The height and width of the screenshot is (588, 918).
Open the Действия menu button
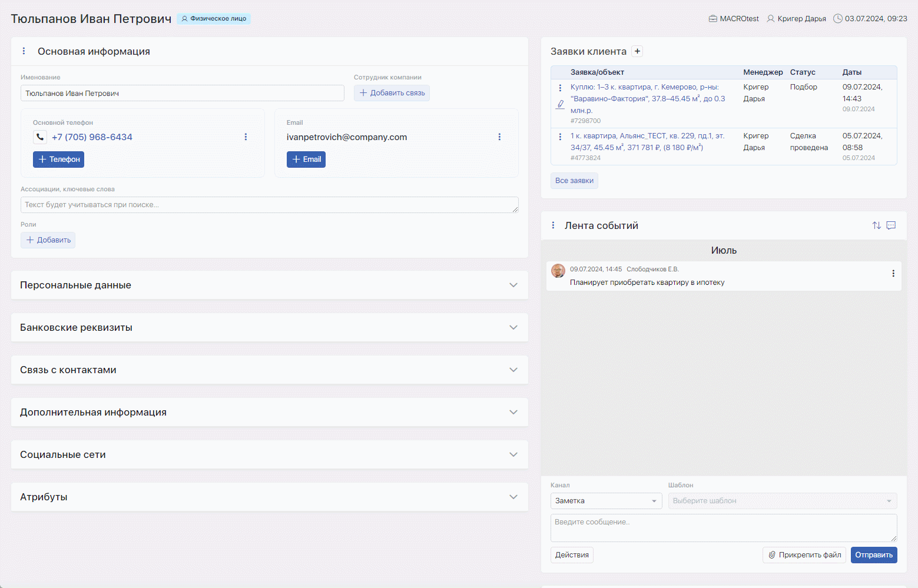pos(572,555)
